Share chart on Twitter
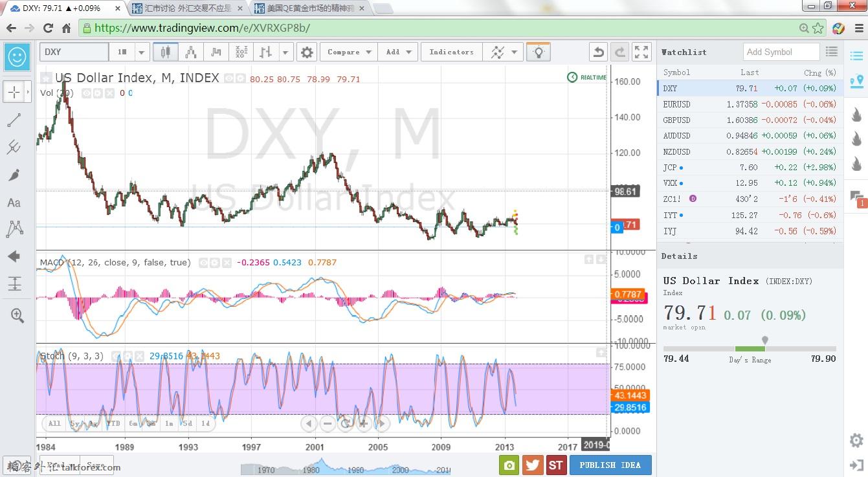Viewport: 868px width, 477px height. tap(533, 465)
